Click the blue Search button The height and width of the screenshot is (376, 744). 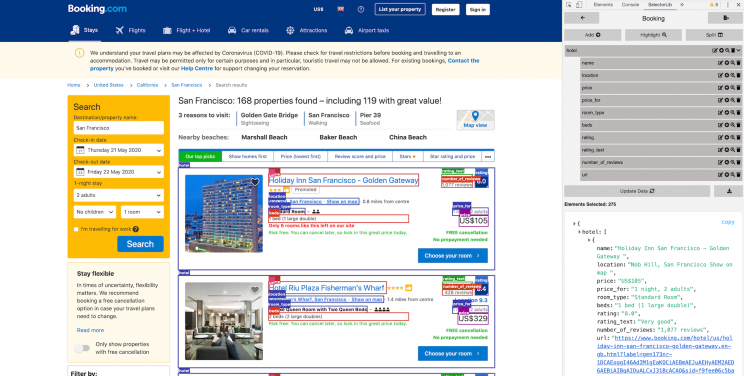(x=140, y=244)
